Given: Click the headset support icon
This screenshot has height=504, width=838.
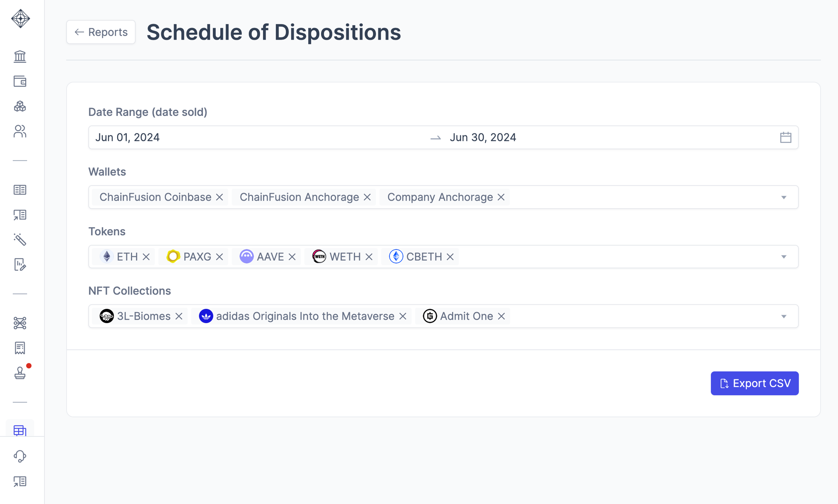Looking at the screenshot, I should click(20, 456).
